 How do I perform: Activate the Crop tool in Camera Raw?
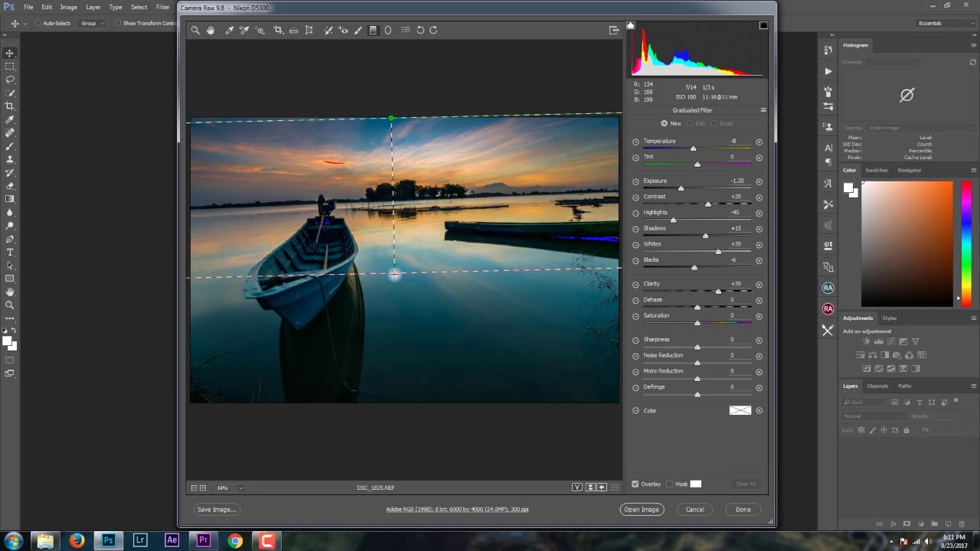[278, 30]
